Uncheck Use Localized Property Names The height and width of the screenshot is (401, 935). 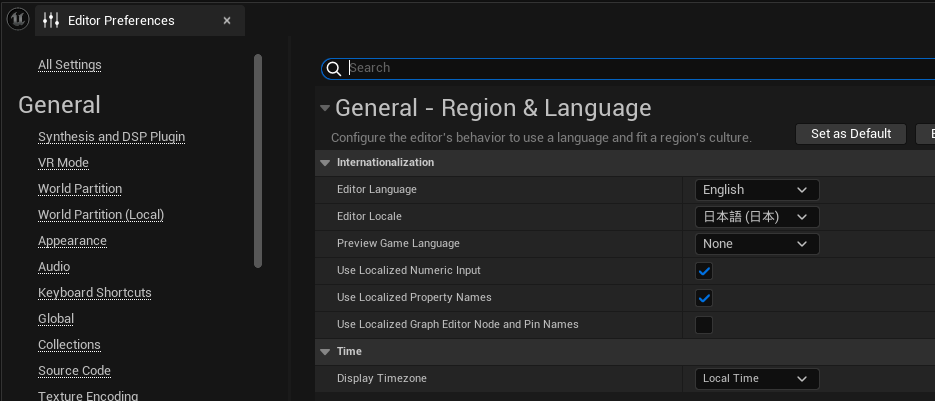(x=704, y=297)
